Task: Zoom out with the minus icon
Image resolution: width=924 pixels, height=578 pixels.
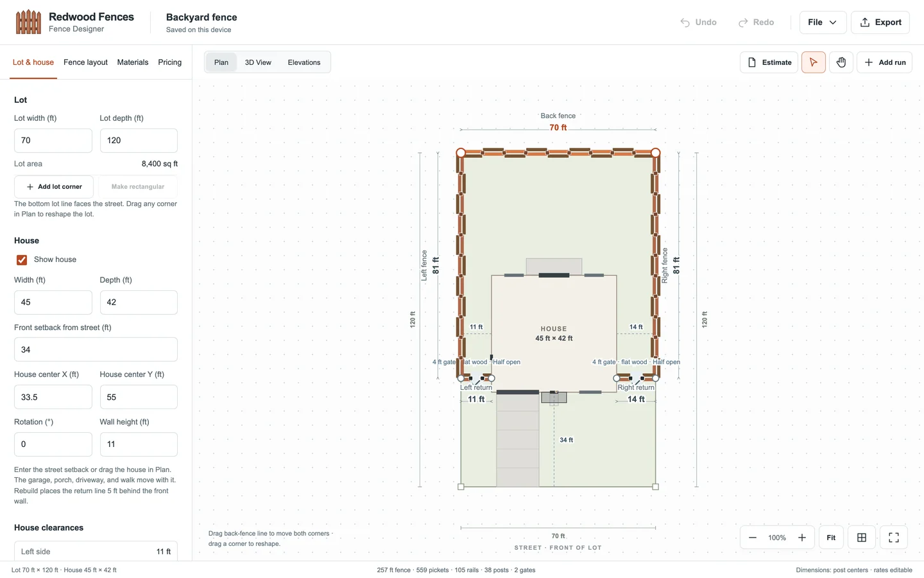Action: pos(753,538)
